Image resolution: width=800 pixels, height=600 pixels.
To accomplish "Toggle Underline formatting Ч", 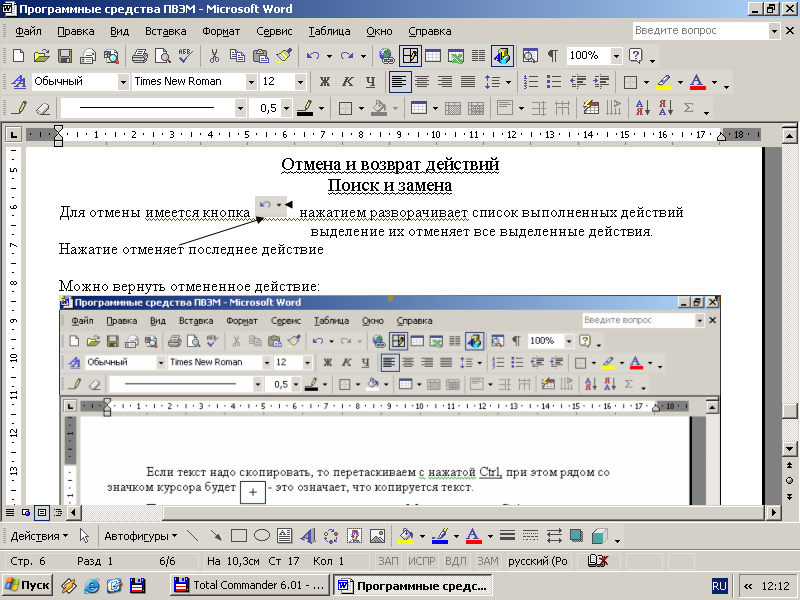I will pyautogui.click(x=370, y=82).
